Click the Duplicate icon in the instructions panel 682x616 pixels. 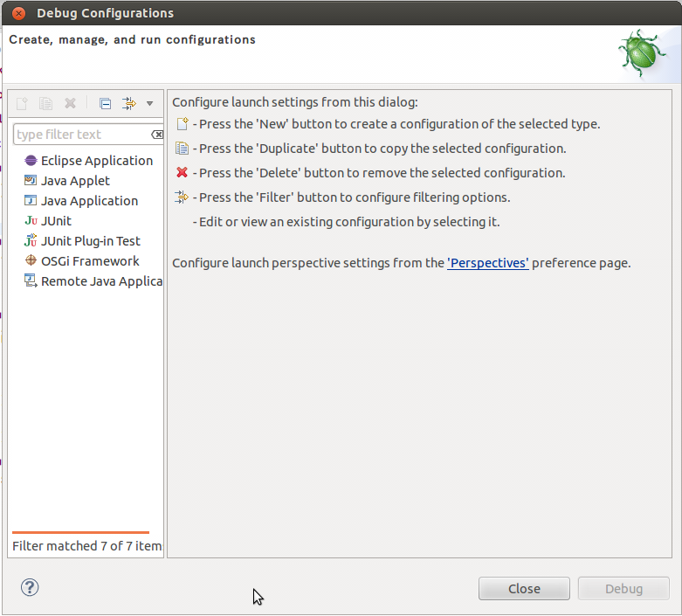click(182, 149)
